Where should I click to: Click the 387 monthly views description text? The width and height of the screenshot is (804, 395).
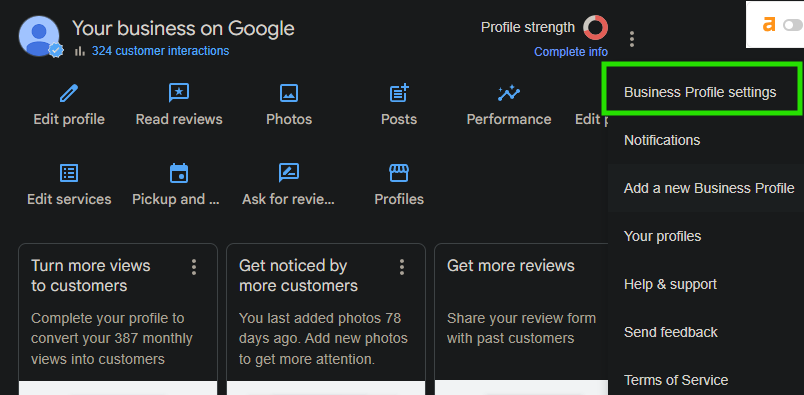point(112,339)
